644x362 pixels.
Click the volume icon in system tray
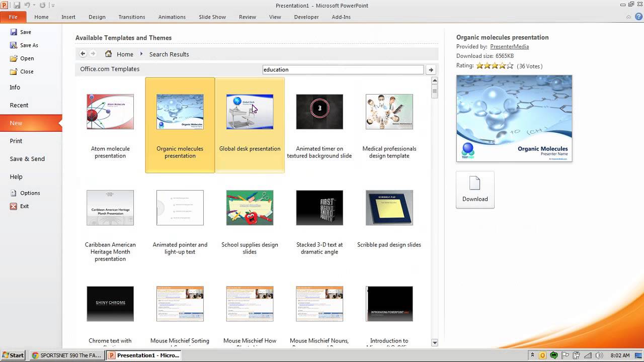click(x=598, y=355)
